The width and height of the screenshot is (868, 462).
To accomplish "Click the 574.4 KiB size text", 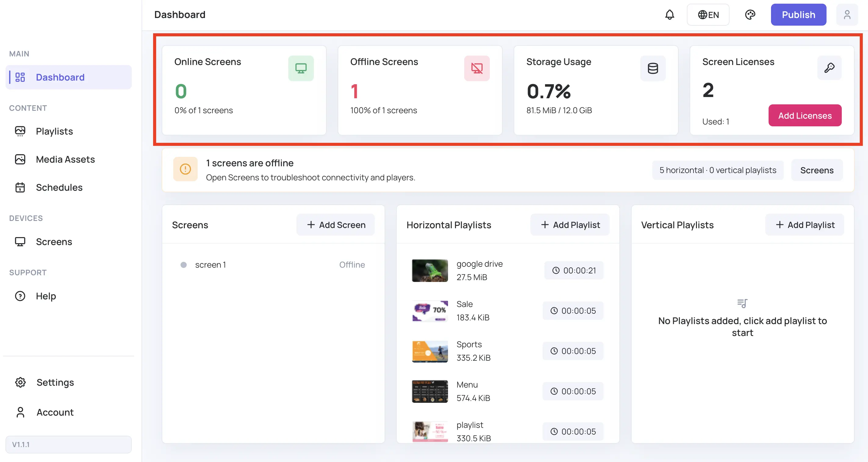I will tap(473, 398).
